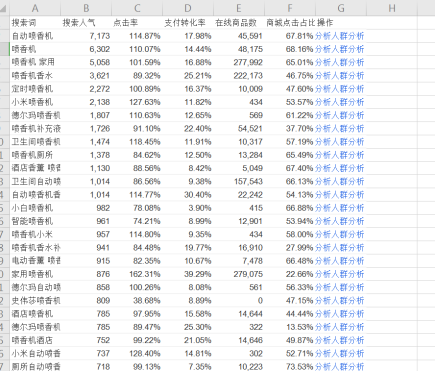Select column C header
The width and height of the screenshot is (435, 371).
click(x=137, y=8)
